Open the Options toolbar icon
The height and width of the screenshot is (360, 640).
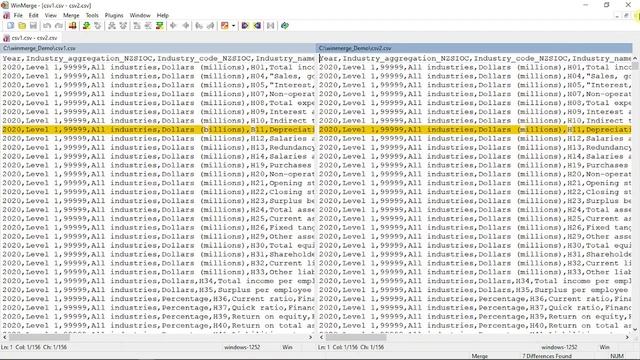[73, 26]
